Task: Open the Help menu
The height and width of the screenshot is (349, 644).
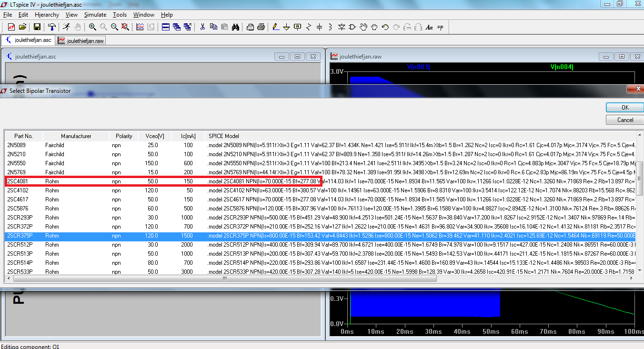Action: pyautogui.click(x=167, y=15)
